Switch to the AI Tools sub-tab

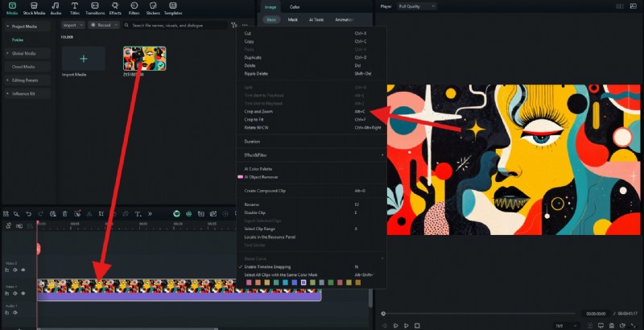[x=316, y=19]
